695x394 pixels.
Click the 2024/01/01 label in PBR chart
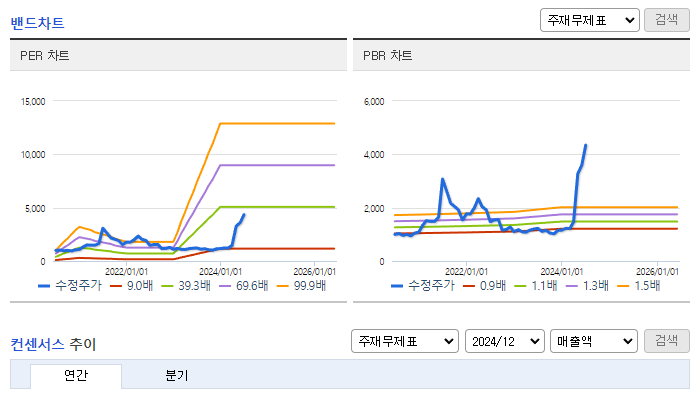coord(562,272)
